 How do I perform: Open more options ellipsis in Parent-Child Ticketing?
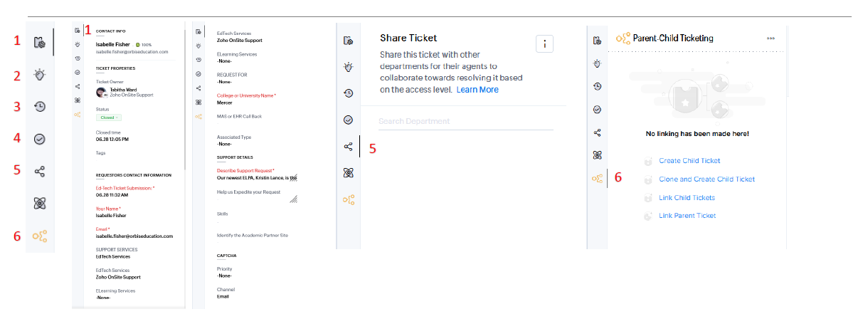(772, 38)
